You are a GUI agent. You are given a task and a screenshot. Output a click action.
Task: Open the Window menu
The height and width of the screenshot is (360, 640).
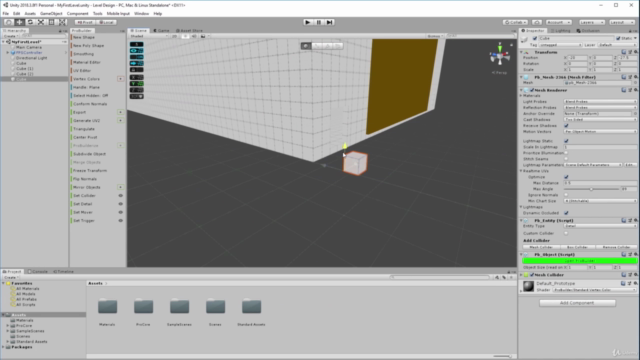tap(142, 13)
